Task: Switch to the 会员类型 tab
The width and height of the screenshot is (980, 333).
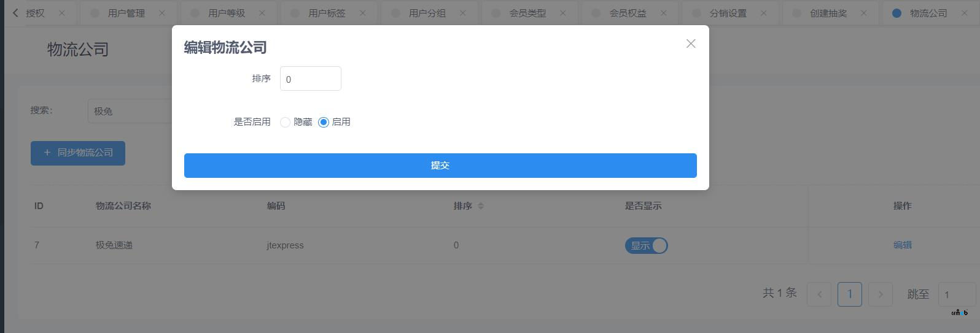Action: click(527, 13)
